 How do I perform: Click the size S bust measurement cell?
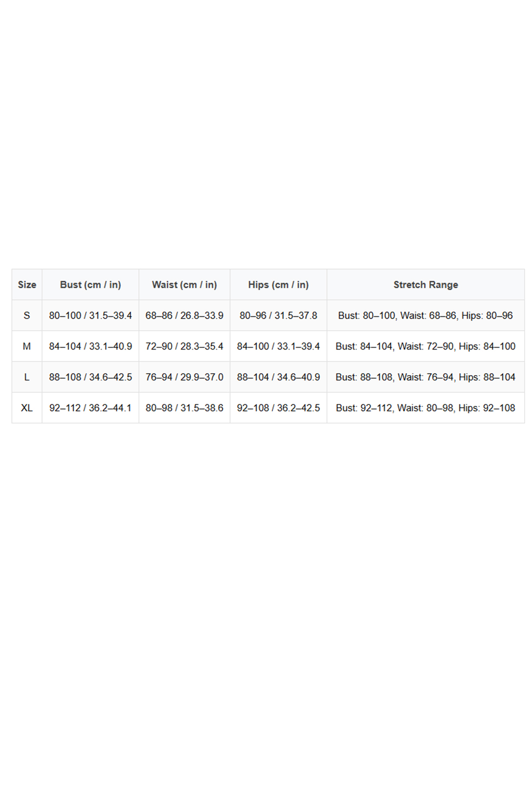(x=90, y=315)
